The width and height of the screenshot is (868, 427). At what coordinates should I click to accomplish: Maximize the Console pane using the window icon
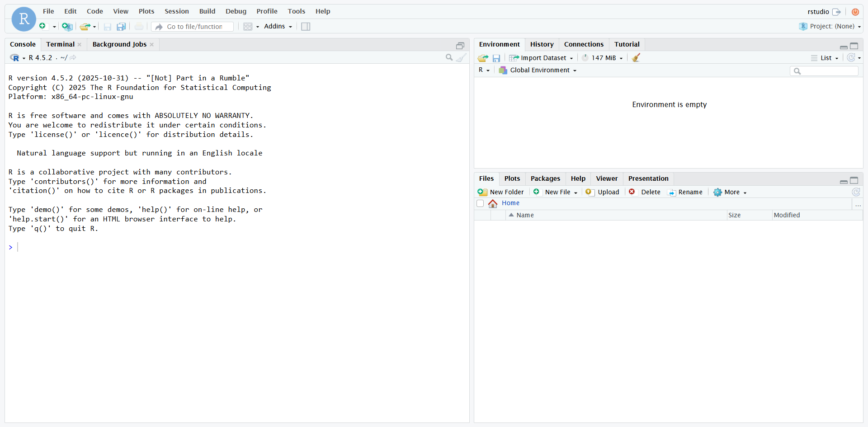point(460,46)
